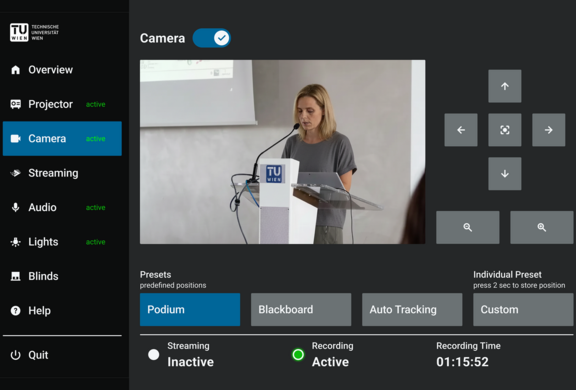Zoom in with plus magnifier button
The width and height of the screenshot is (576, 390).
click(541, 227)
